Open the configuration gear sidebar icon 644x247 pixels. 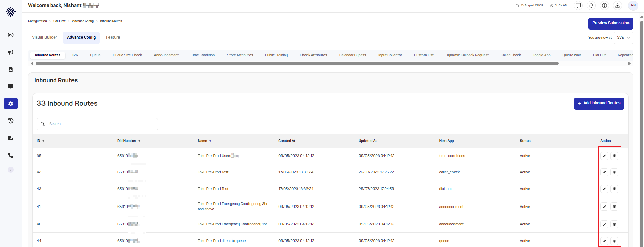pyautogui.click(x=11, y=104)
